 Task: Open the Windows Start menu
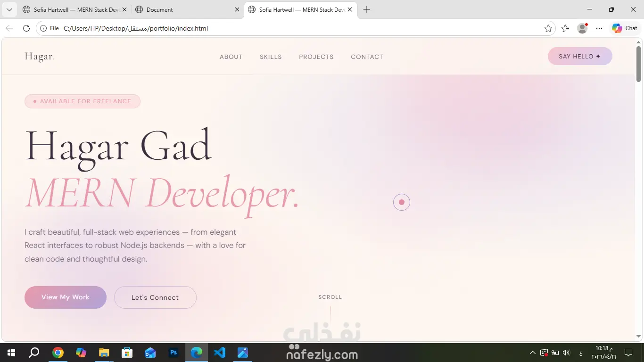point(11,353)
